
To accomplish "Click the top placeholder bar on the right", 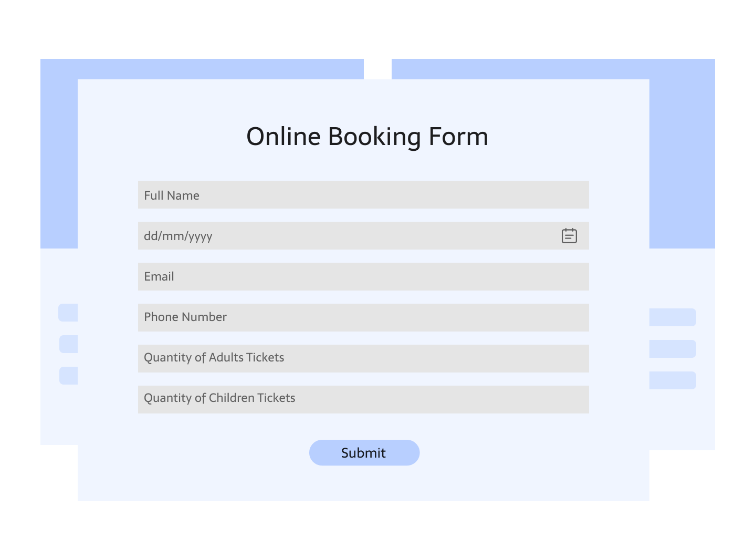I will (x=673, y=317).
